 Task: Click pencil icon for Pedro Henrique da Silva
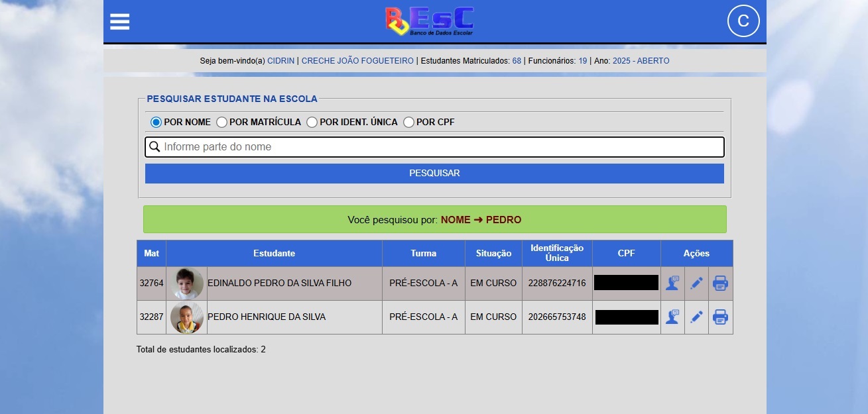tap(696, 317)
